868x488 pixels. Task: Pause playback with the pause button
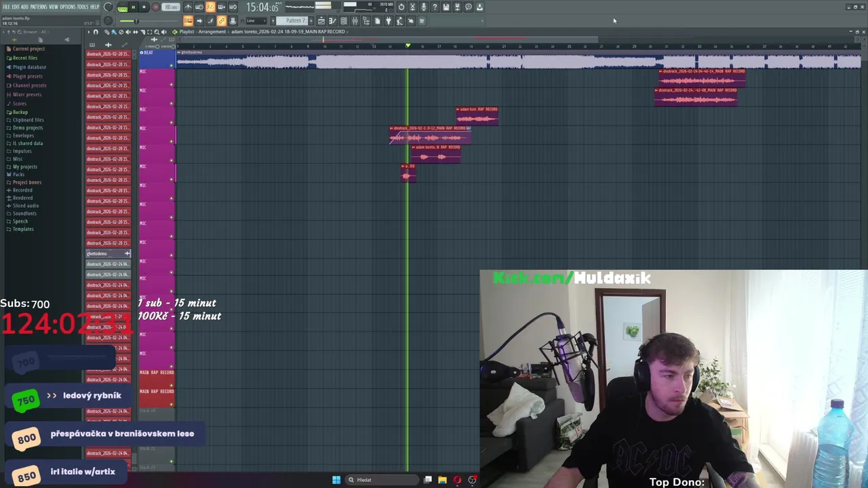134,7
